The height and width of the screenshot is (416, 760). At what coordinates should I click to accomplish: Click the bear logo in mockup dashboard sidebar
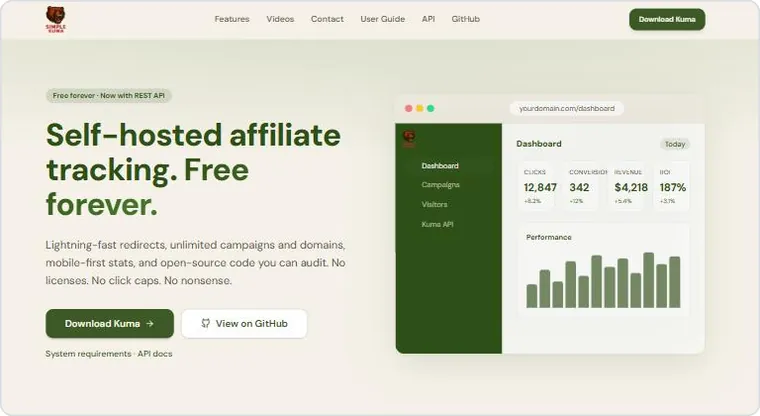click(409, 139)
